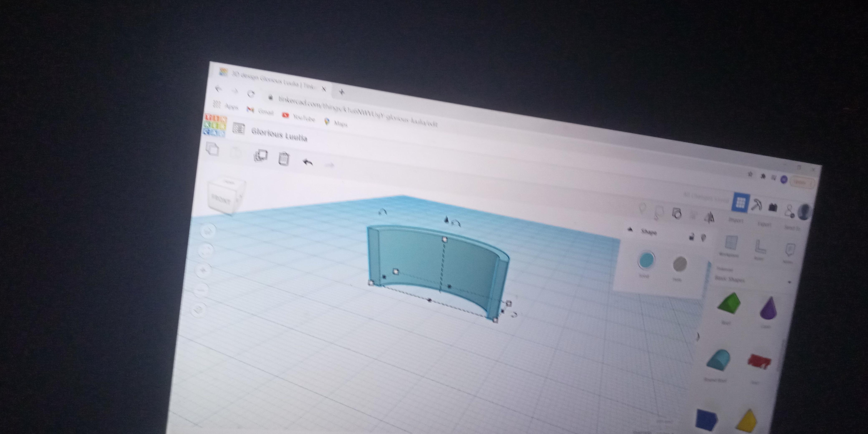Select the Solid blue color swatch
Viewport: 868px width, 434px height.
[646, 260]
